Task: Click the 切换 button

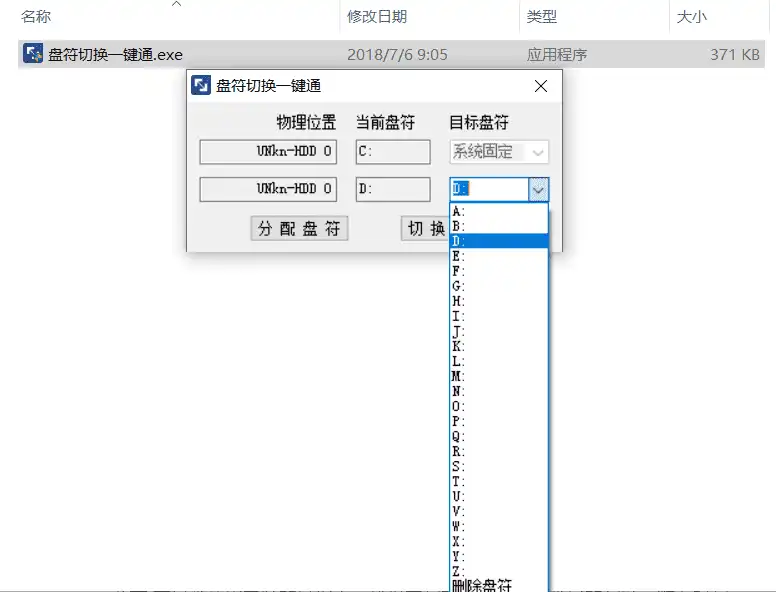Action: tap(426, 228)
